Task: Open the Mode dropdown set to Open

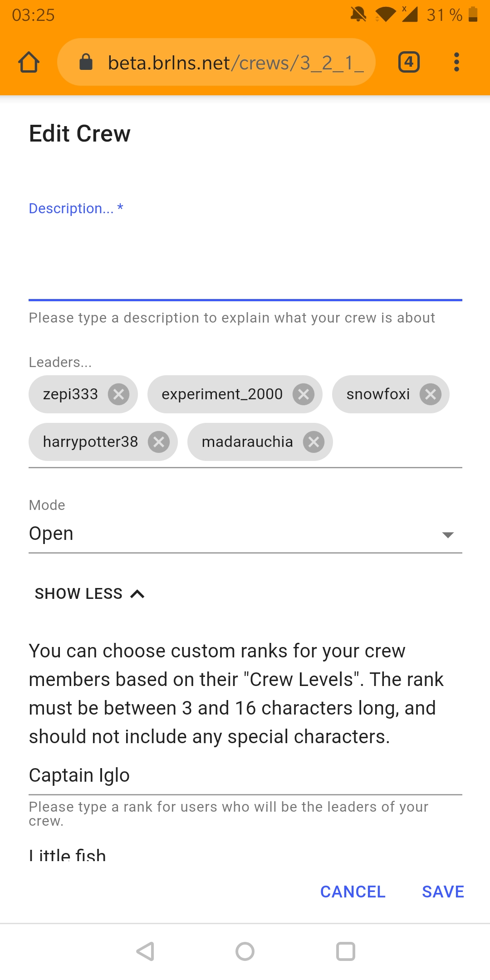Action: pos(245,534)
